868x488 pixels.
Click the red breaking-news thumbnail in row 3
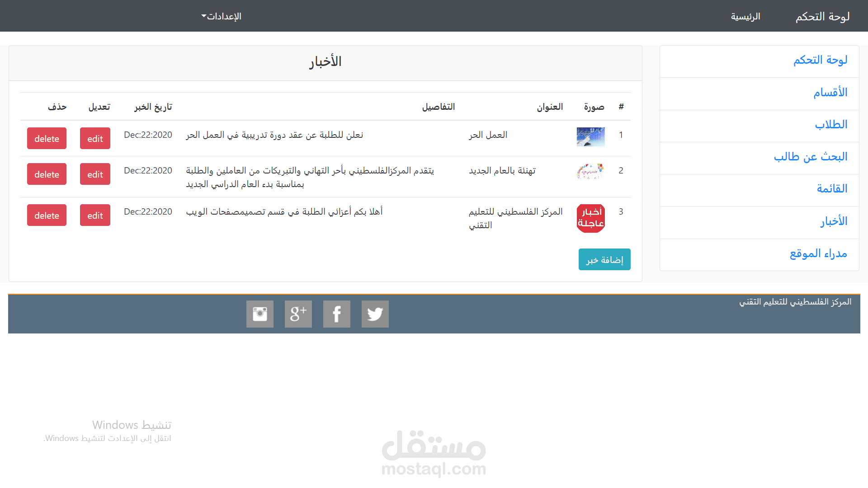point(590,218)
